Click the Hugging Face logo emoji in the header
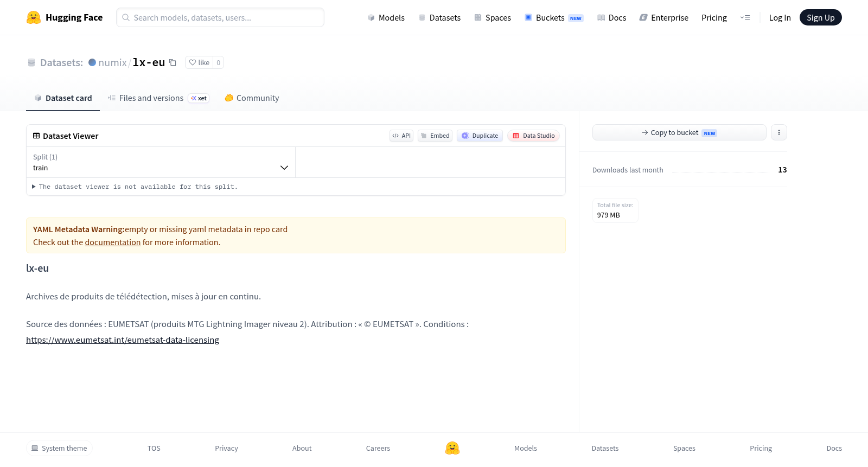This screenshot has height=467, width=868. (x=34, y=17)
